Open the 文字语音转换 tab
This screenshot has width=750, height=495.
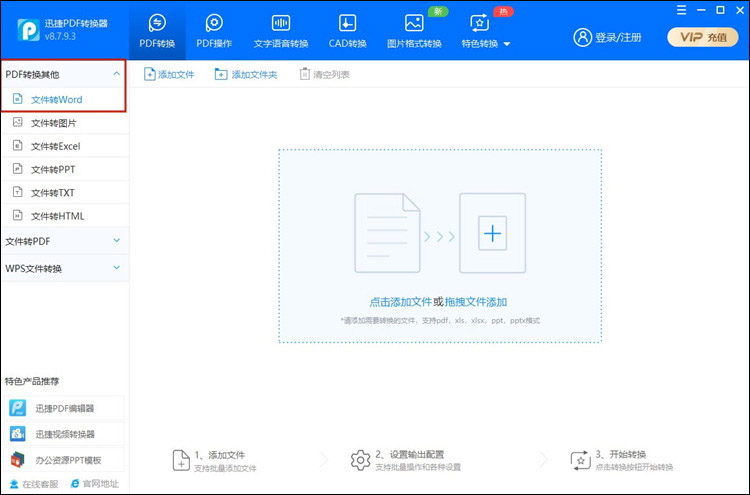click(x=281, y=32)
